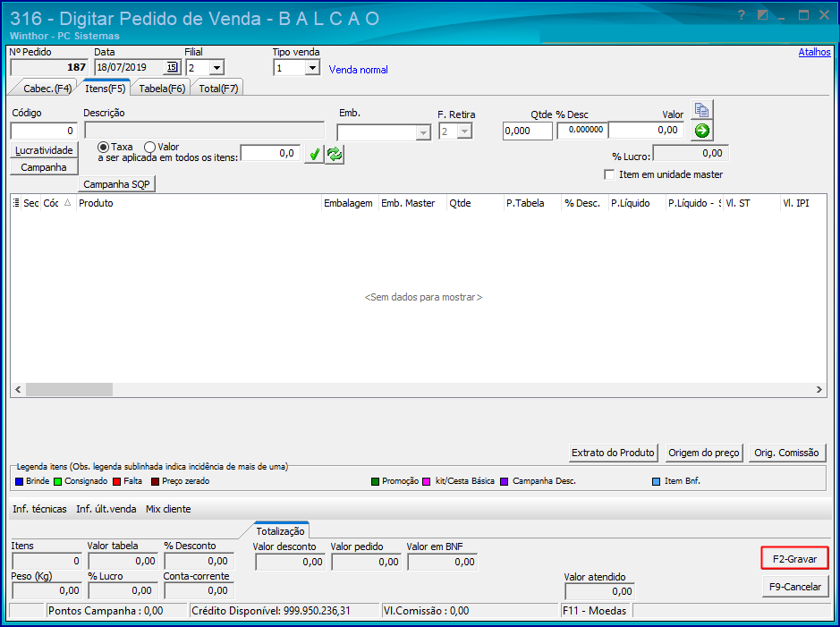Click the green Consignado legend swatch
The image size is (840, 627).
pyautogui.click(x=58, y=481)
